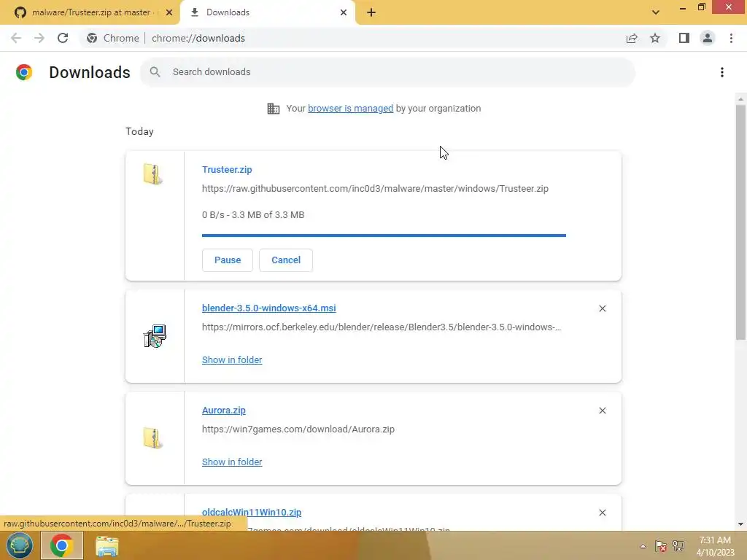Open the Aurora.zip file link
Image resolution: width=747 pixels, height=560 pixels.
[223, 411]
